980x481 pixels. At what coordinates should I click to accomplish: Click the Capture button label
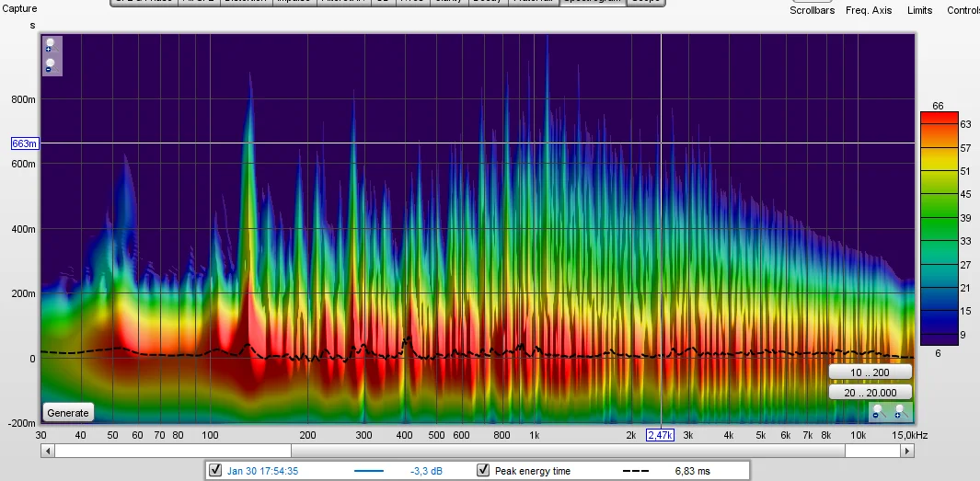(20, 9)
